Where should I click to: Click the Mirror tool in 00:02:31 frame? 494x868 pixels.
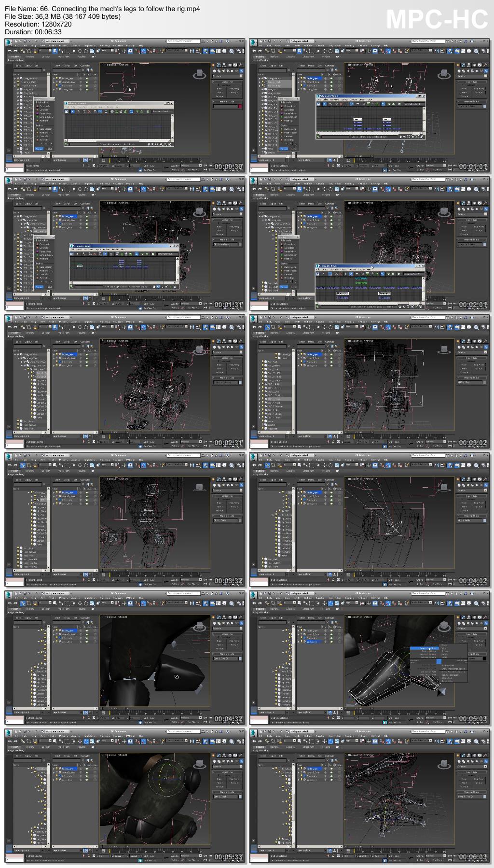(x=192, y=327)
